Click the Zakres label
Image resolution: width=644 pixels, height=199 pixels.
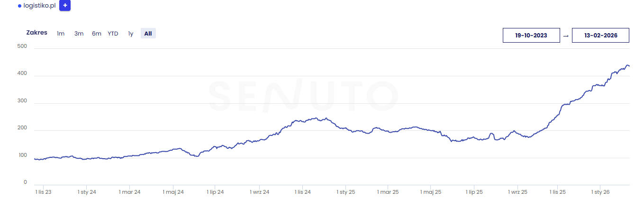pos(37,33)
